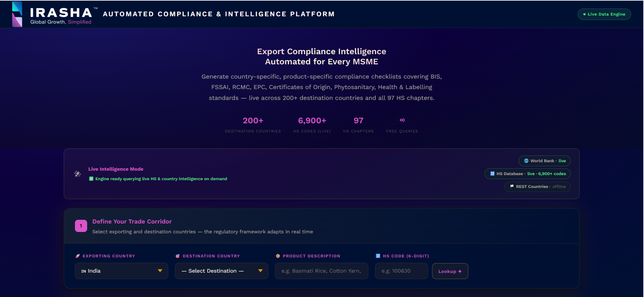
Task: Click the REST Countries offline pill
Action: pos(538,187)
